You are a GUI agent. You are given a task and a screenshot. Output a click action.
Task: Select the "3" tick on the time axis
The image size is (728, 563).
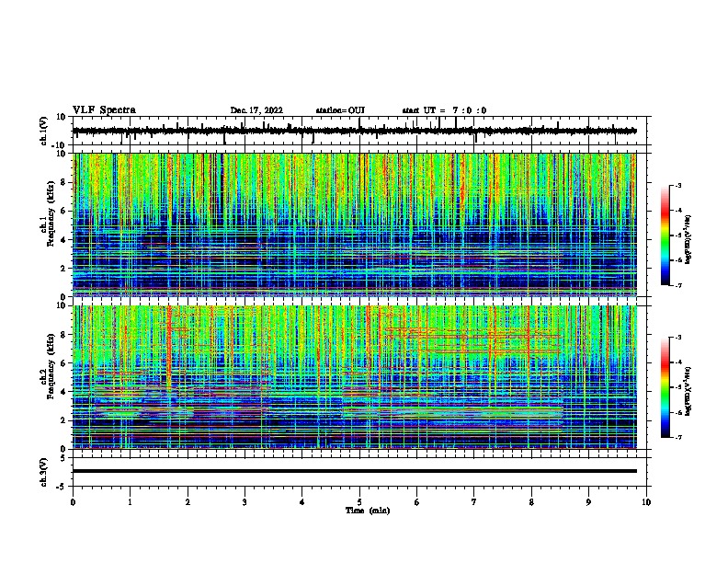[245, 501]
